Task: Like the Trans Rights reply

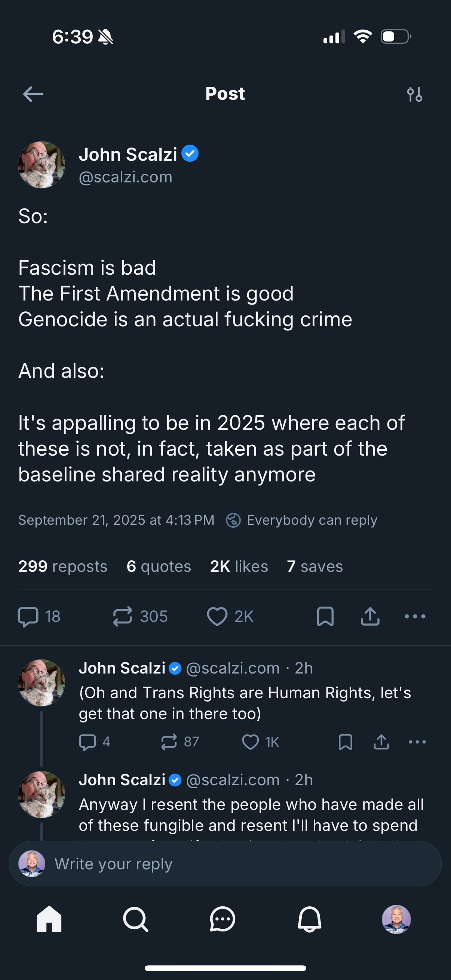Action: coord(251,742)
